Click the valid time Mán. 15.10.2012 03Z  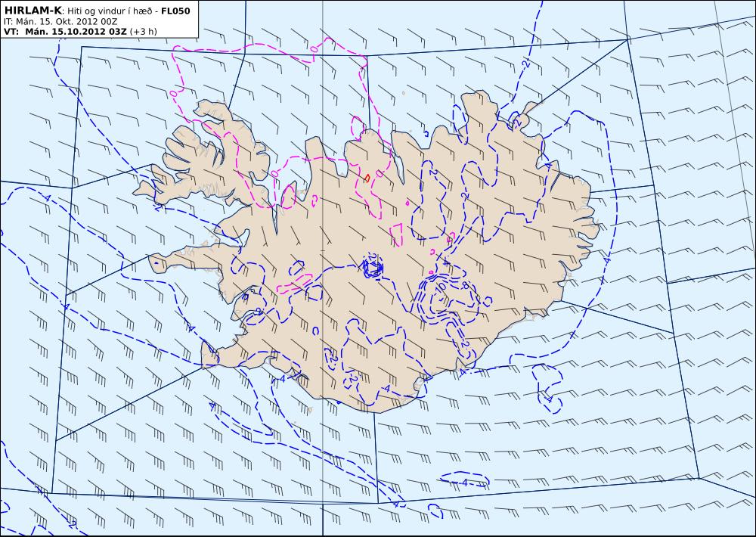pyautogui.click(x=76, y=32)
